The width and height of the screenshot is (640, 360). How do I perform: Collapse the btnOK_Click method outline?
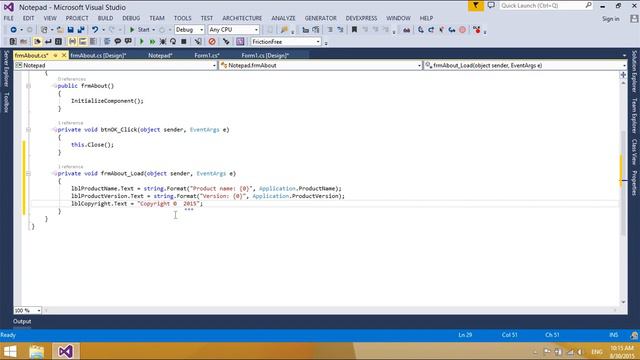coord(28,129)
